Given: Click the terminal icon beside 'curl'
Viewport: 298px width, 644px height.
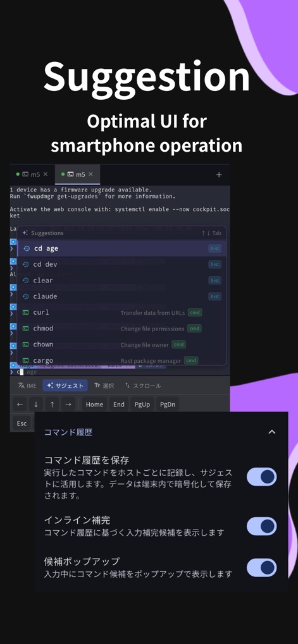Looking at the screenshot, I should (25, 313).
